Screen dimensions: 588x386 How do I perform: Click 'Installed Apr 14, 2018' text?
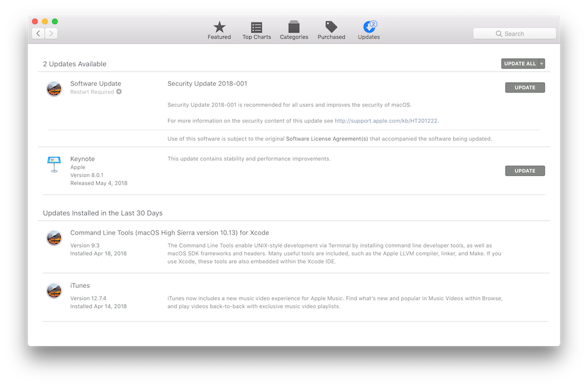pos(99,306)
